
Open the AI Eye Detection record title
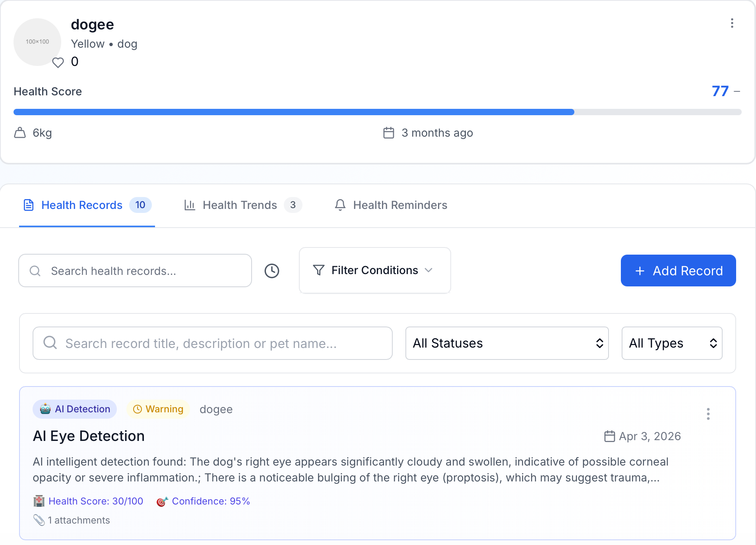(89, 436)
